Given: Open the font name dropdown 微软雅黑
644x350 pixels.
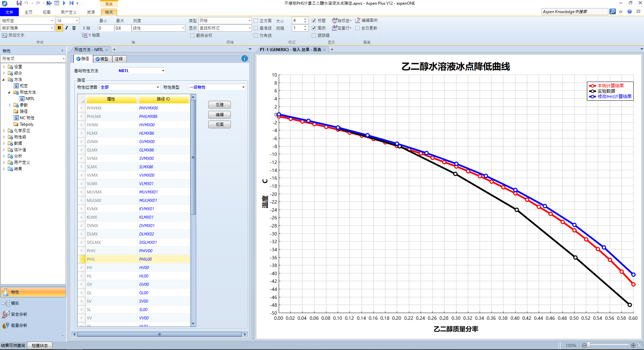Looking at the screenshot, I should [28, 28].
